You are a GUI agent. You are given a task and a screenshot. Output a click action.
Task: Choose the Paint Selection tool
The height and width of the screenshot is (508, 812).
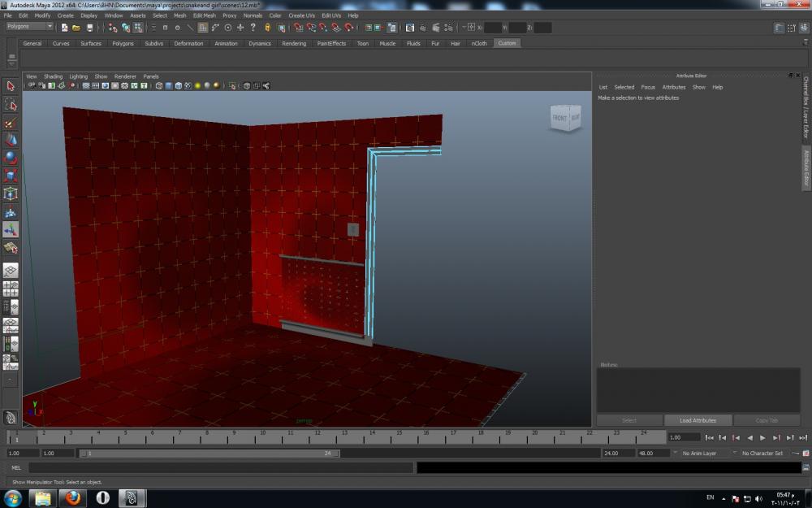[x=11, y=123]
